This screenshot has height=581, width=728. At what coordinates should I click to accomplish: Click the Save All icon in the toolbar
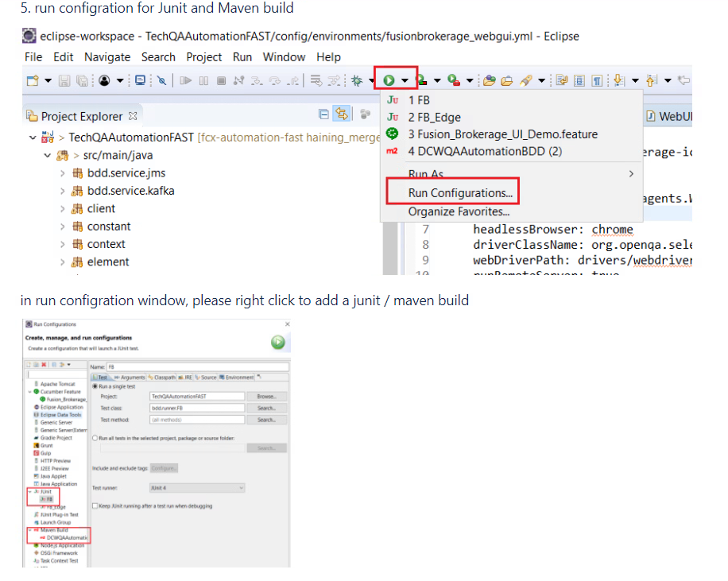point(82,81)
